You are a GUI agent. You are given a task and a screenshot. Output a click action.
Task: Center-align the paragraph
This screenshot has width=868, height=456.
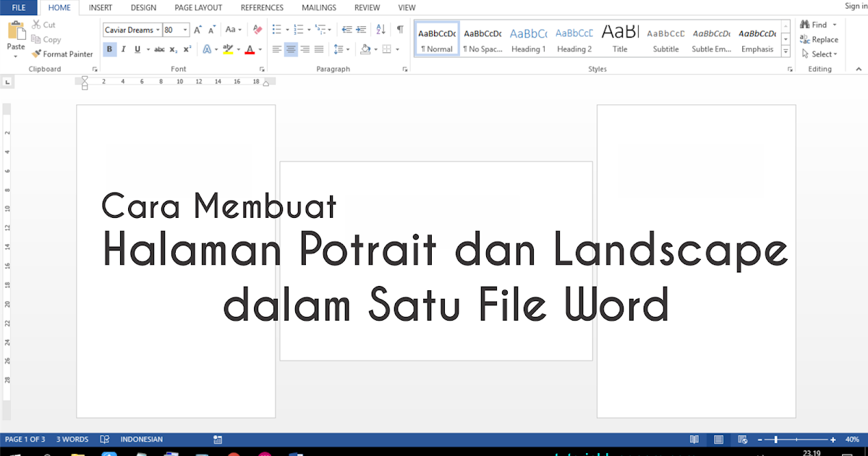(291, 49)
